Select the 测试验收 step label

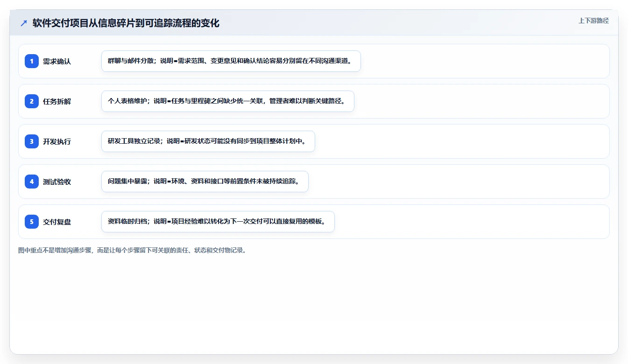pos(57,182)
